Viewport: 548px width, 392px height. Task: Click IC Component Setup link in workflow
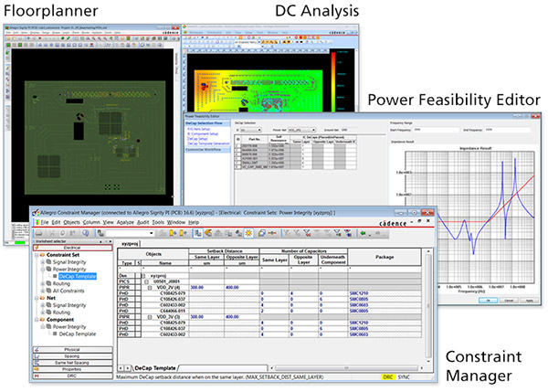tap(203, 134)
